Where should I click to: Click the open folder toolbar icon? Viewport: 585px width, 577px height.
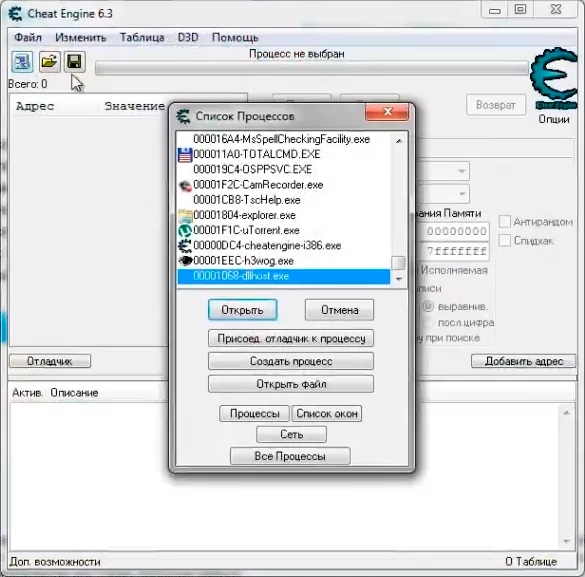click(x=49, y=62)
